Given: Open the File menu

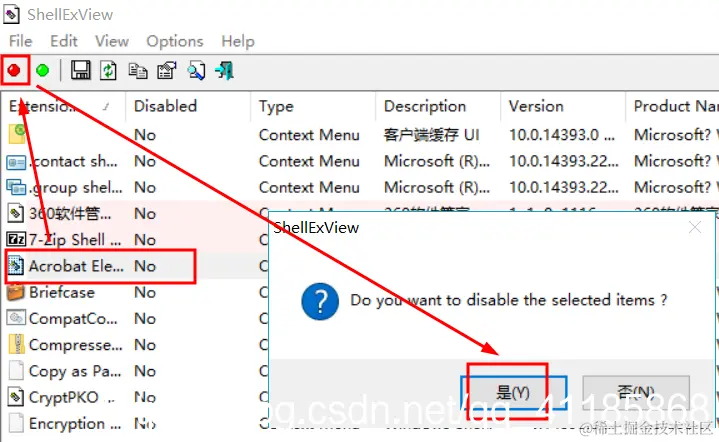Looking at the screenshot, I should pos(21,41).
